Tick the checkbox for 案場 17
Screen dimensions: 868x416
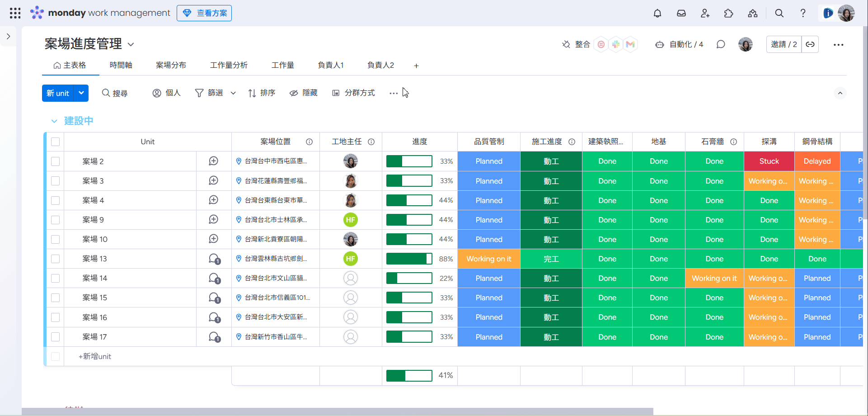(x=56, y=337)
